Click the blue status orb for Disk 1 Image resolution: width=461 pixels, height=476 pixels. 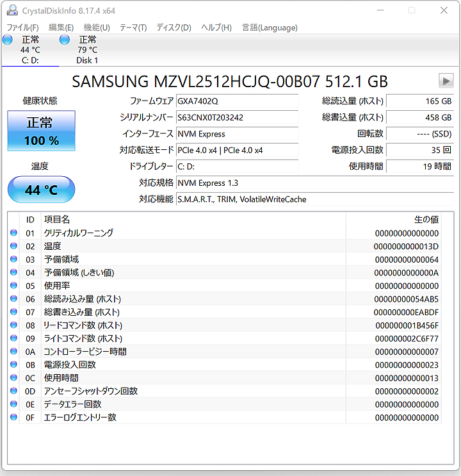tap(64, 40)
